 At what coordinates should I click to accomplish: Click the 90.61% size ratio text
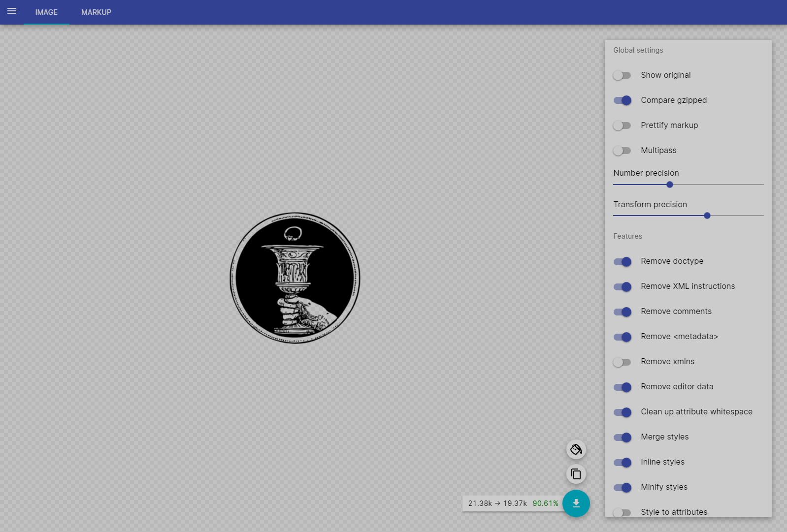point(545,503)
